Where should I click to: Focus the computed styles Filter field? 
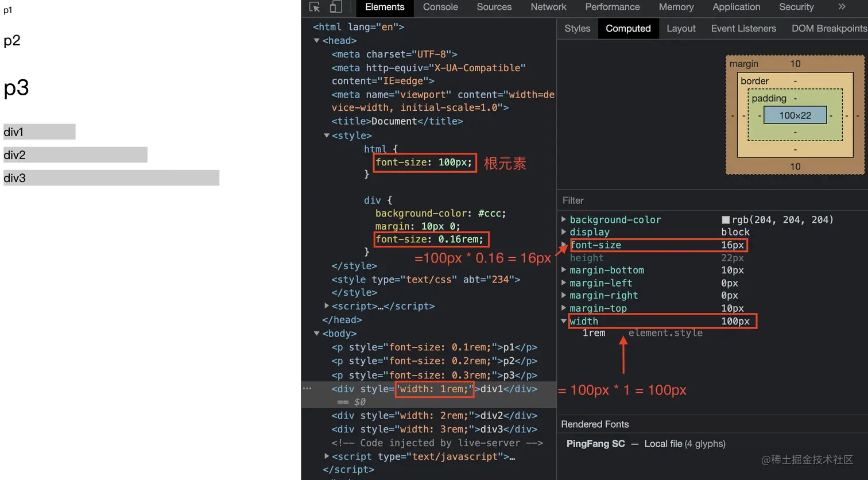pyautogui.click(x=712, y=200)
